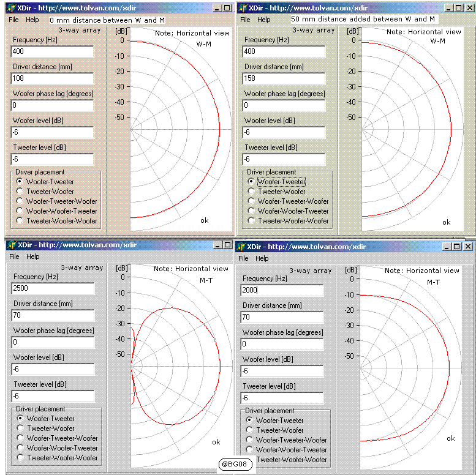Click Woofer phase lag field in the 2000 Hz window

(282, 344)
